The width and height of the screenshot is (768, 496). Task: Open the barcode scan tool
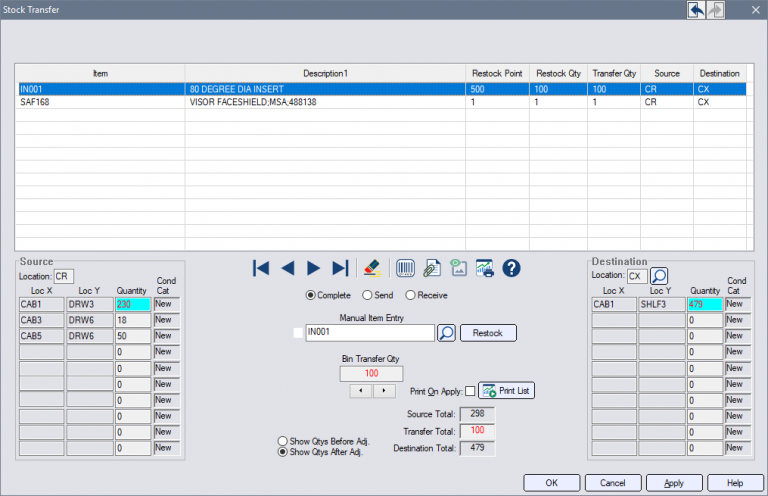[x=407, y=268]
